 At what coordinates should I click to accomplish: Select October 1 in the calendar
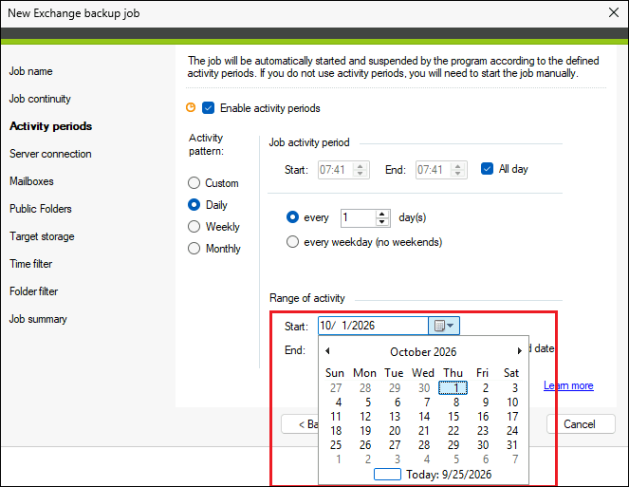453,388
